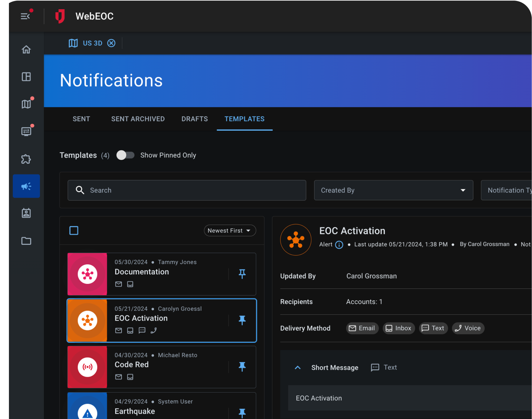Open the boards layout icon in sidebar
The height and width of the screenshot is (419, 532).
[x=26, y=76]
